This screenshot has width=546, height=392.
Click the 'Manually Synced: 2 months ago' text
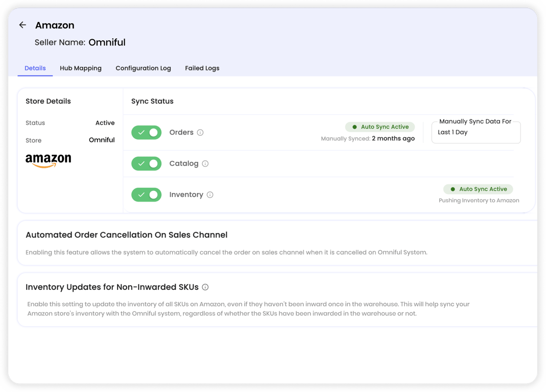368,138
